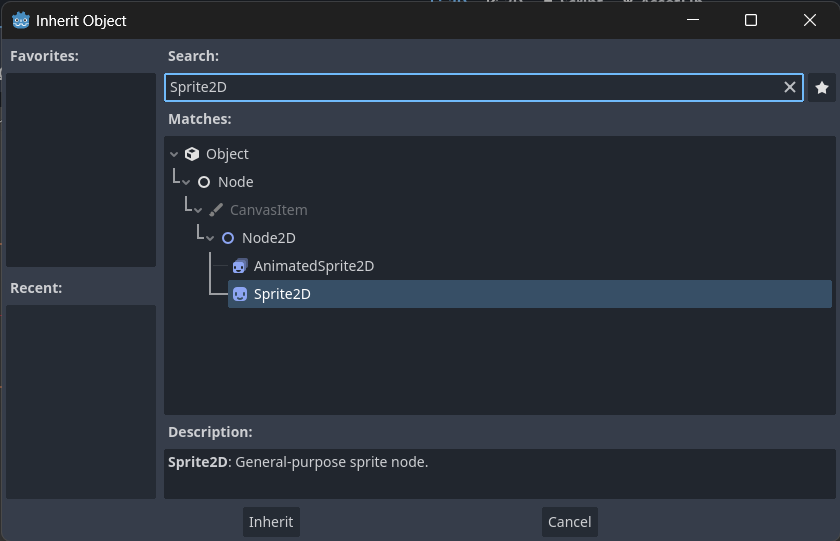Click the Sprite2D description text
This screenshot has height=541, width=840.
click(x=298, y=462)
